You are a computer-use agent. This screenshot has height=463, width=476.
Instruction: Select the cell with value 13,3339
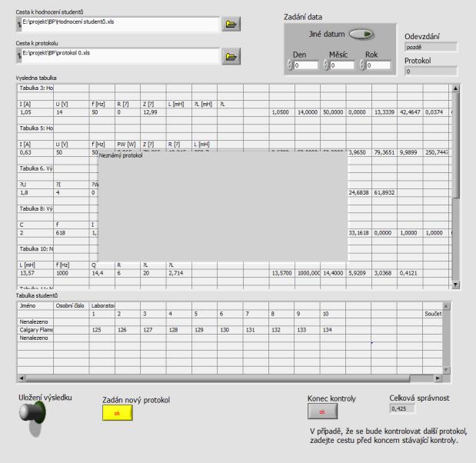pos(384,112)
